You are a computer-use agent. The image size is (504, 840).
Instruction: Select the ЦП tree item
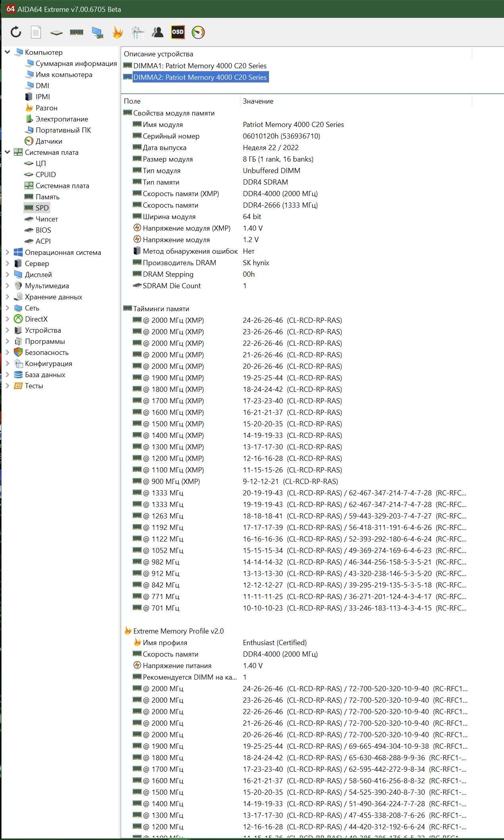[41, 164]
